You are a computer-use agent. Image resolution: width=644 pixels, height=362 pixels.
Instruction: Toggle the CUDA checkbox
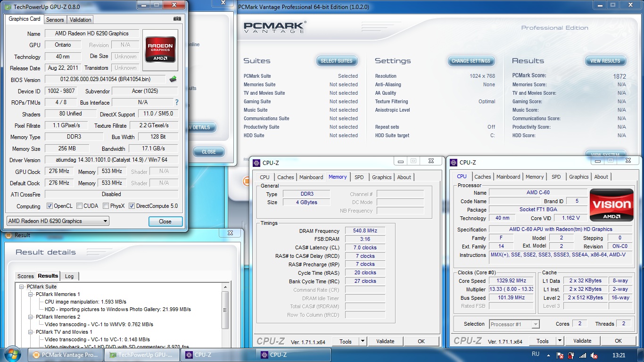(79, 206)
